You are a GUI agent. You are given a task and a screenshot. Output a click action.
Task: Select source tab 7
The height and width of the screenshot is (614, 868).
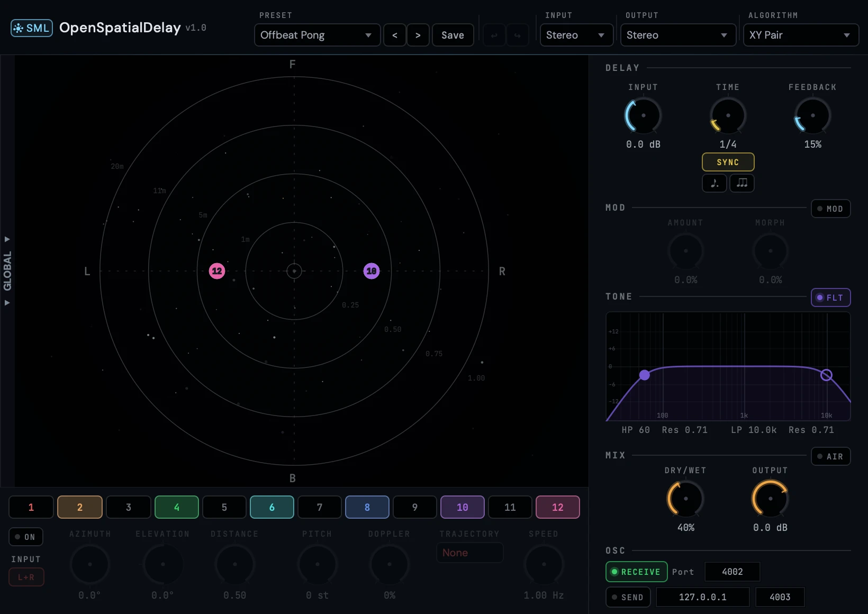320,507
